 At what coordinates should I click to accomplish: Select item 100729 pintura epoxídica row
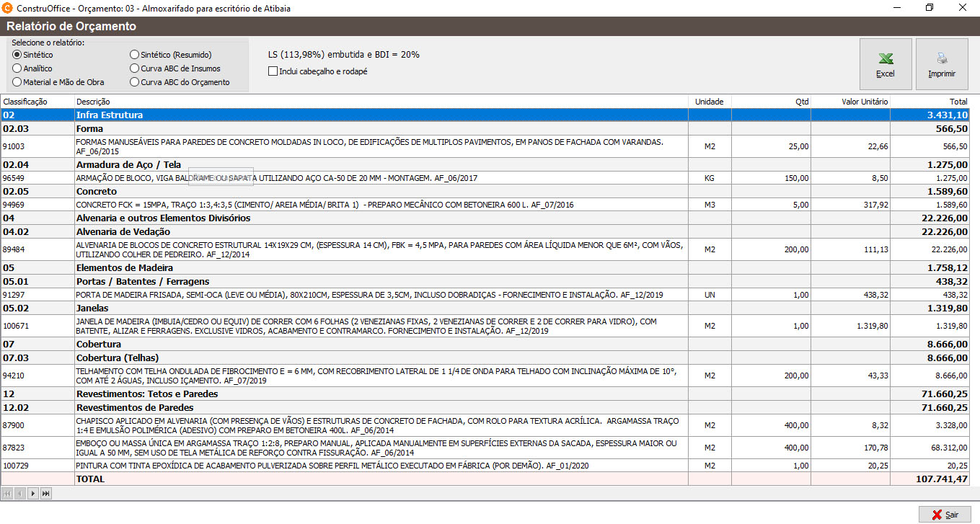point(485,466)
